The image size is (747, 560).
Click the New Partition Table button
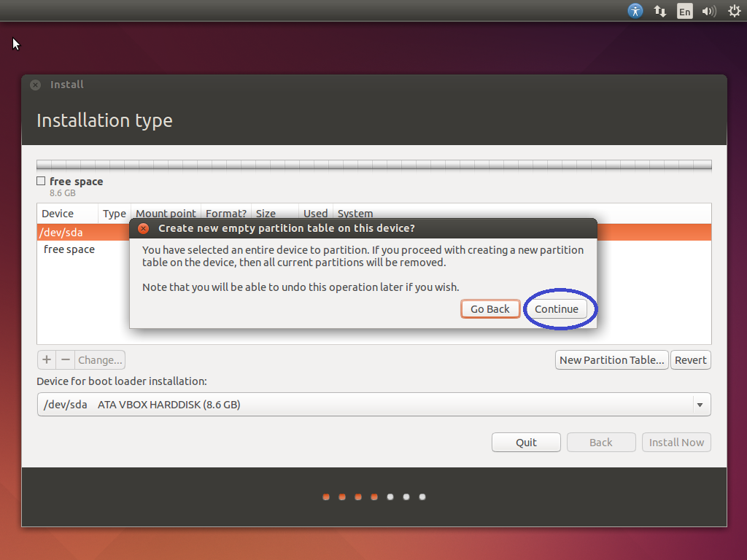pos(611,359)
